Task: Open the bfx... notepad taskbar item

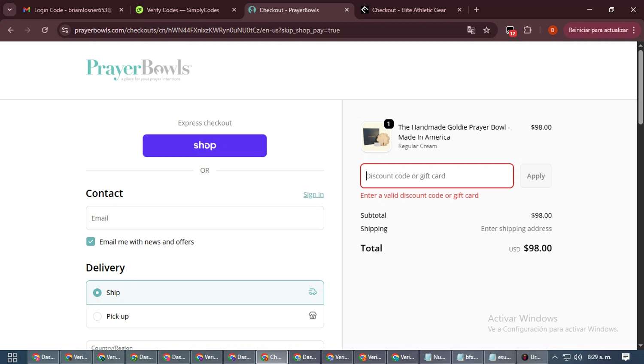Action: click(468, 357)
